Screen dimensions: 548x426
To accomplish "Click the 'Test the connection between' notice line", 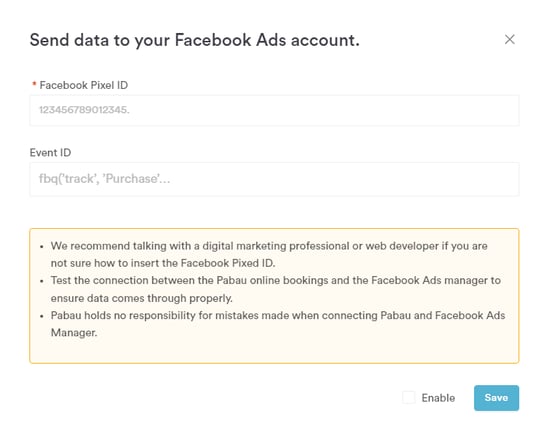I will coord(275,281).
